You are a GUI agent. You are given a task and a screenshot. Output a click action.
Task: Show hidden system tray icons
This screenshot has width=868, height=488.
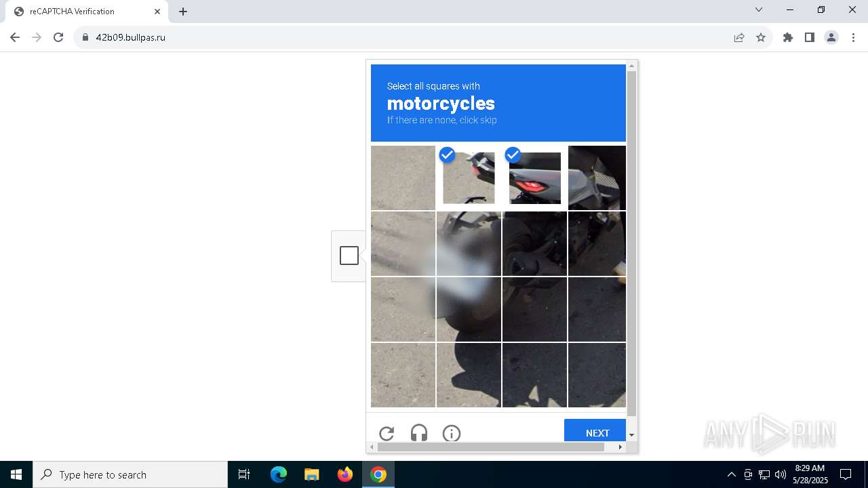pyautogui.click(x=731, y=474)
